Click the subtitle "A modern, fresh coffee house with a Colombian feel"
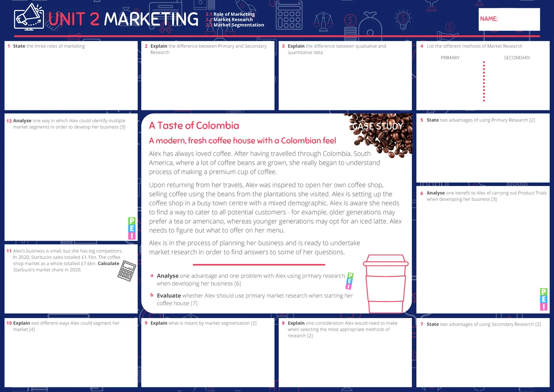This screenshot has width=554, height=392. tap(242, 141)
